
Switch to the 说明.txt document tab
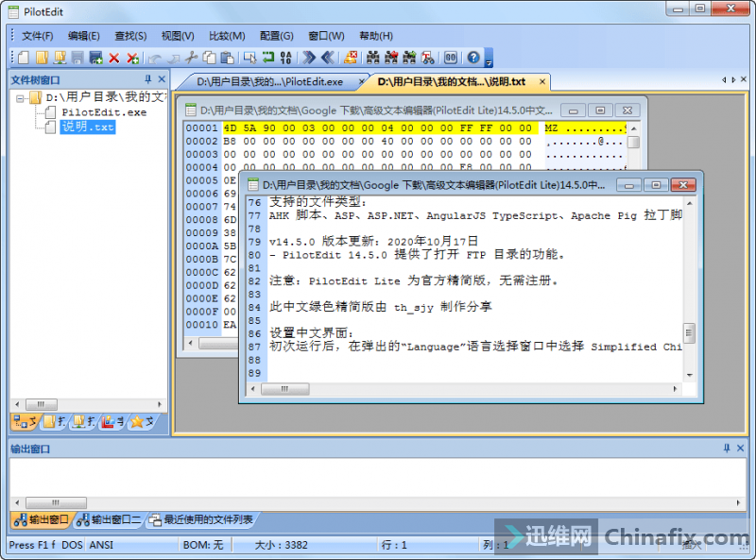tap(452, 82)
